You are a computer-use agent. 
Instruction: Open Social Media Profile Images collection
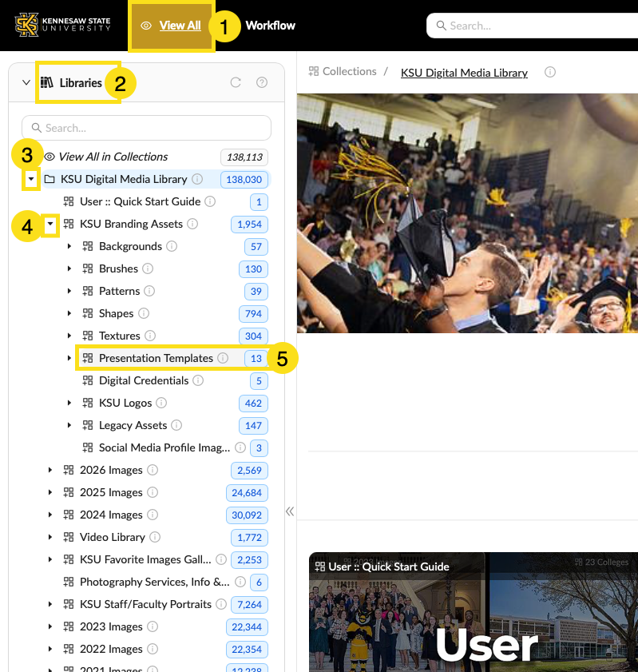[x=164, y=447]
